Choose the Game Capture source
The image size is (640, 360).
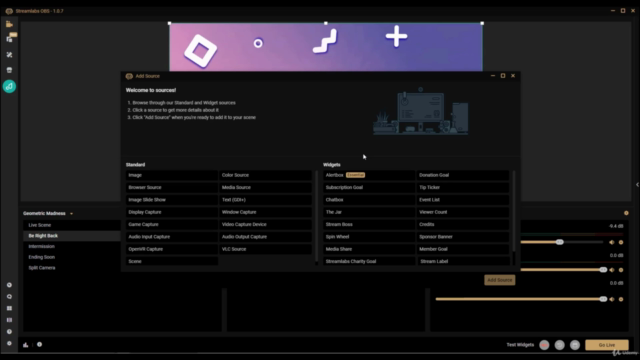(171, 224)
